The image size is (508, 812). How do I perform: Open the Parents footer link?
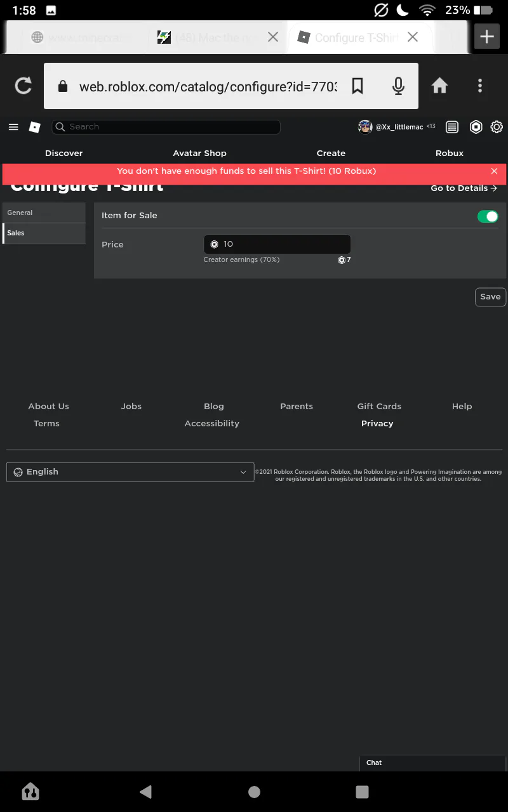point(297,407)
